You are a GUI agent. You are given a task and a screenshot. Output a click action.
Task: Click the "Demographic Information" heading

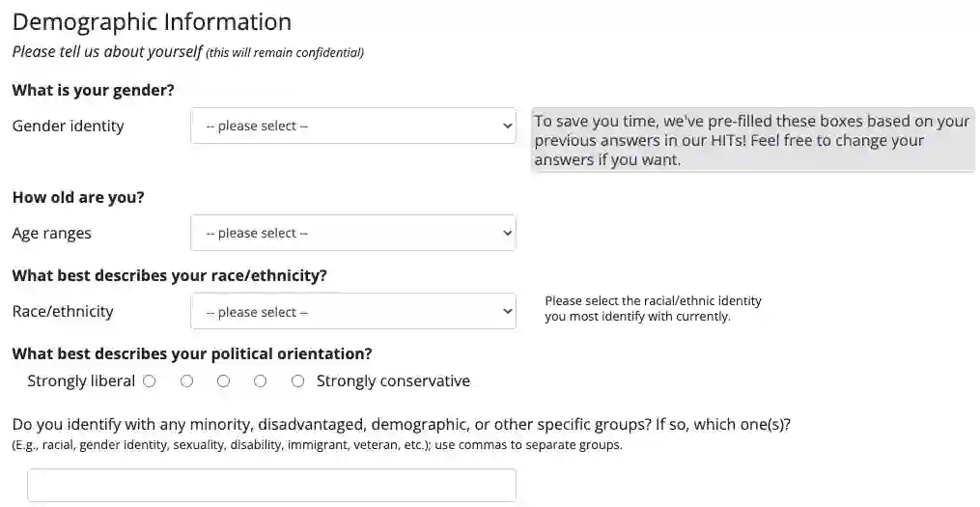tap(152, 21)
